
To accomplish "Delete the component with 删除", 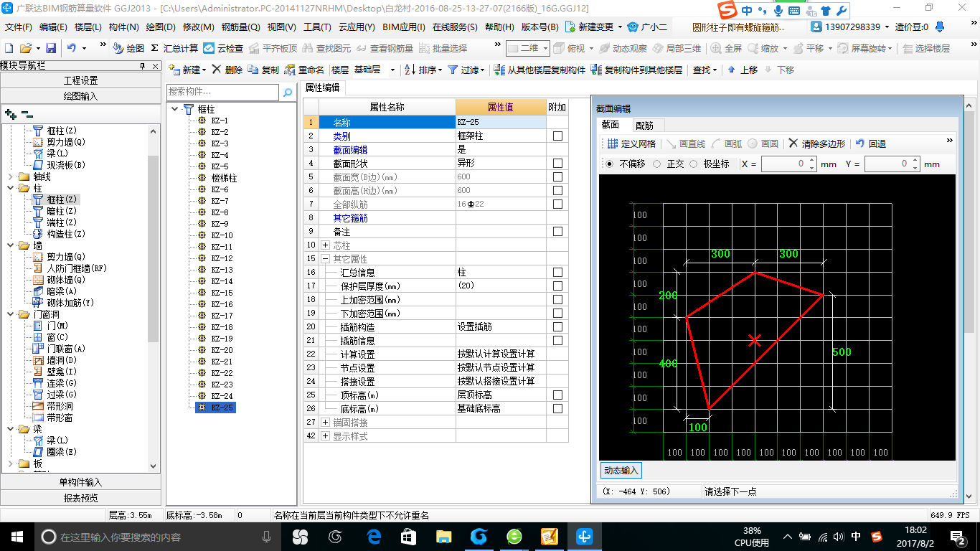I will click(x=227, y=70).
